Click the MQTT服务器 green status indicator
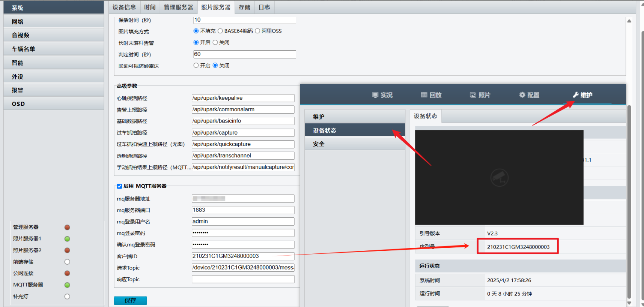Screen dimensions: 644x307 (x=67, y=285)
